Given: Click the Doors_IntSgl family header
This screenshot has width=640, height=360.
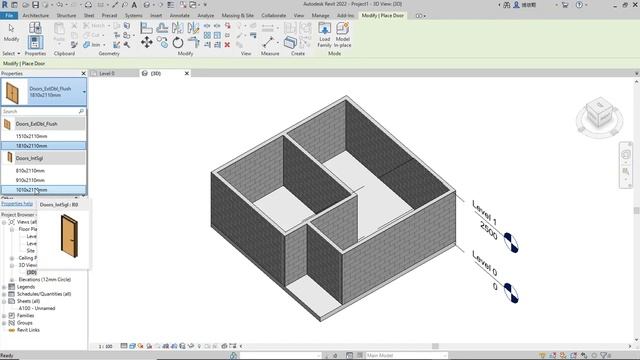Looking at the screenshot, I should (x=44, y=158).
